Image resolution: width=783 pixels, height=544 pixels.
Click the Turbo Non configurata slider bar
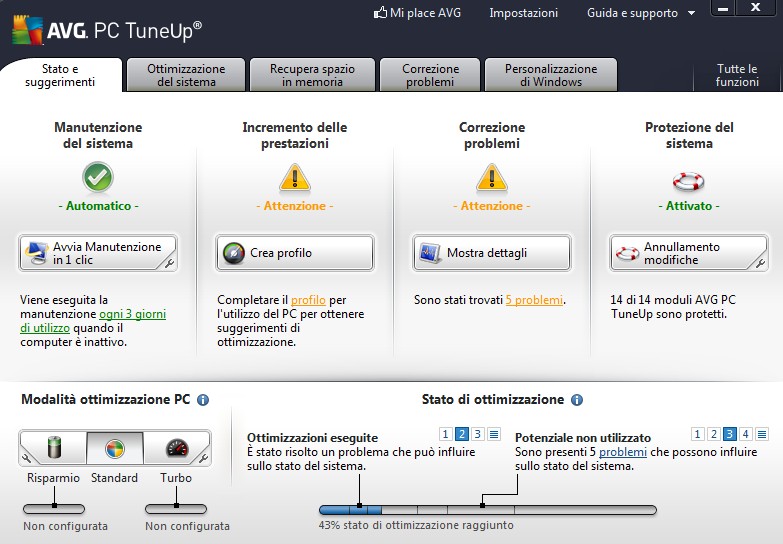coord(176,509)
